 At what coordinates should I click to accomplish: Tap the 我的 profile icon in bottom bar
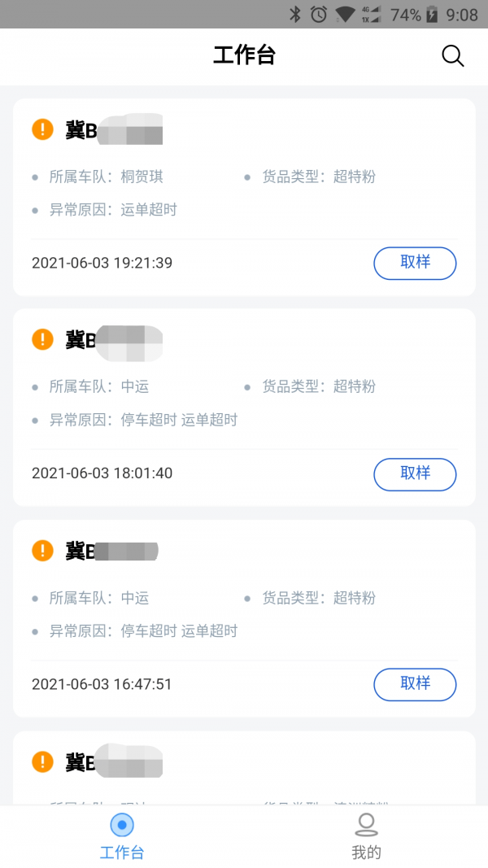pos(366,825)
